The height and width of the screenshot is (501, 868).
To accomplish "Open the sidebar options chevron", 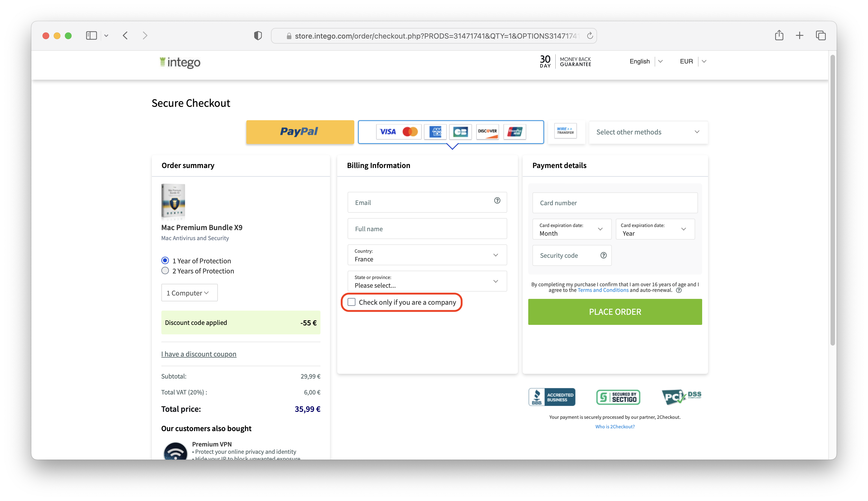I will (106, 36).
